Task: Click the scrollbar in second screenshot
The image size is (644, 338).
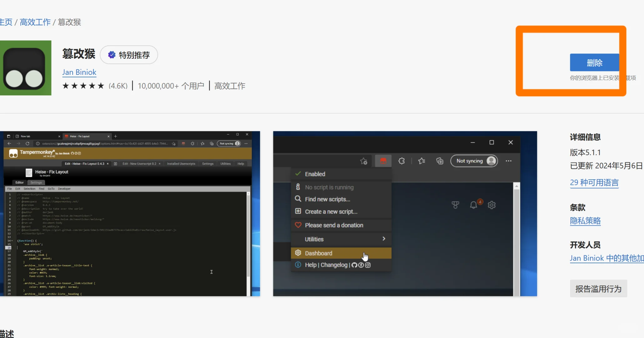Action: click(516, 238)
